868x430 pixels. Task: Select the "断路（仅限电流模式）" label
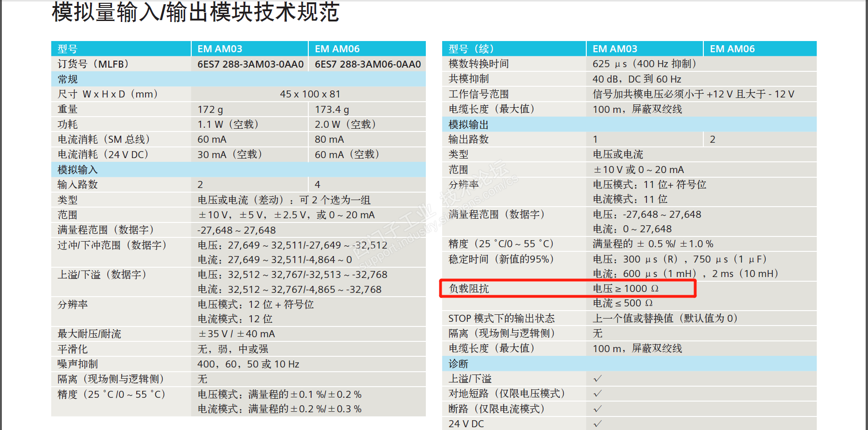coord(497,409)
